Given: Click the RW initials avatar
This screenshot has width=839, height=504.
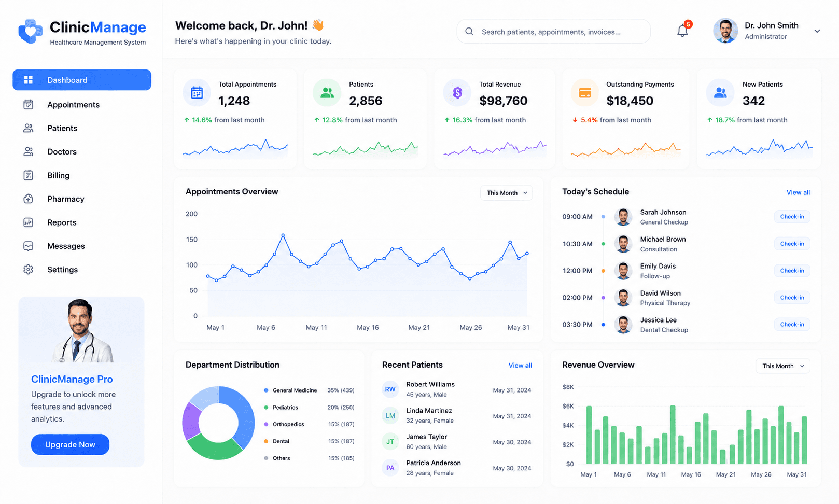Looking at the screenshot, I should [x=390, y=389].
